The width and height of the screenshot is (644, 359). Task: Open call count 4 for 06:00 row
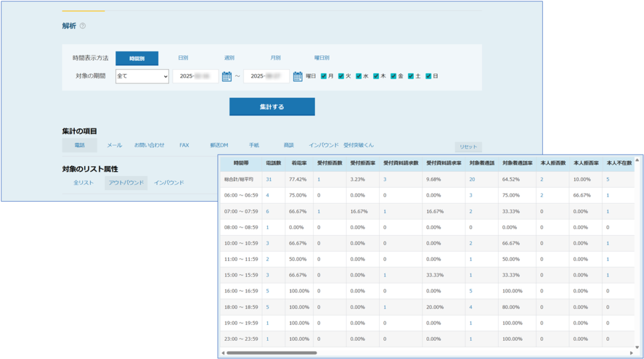pyautogui.click(x=267, y=196)
